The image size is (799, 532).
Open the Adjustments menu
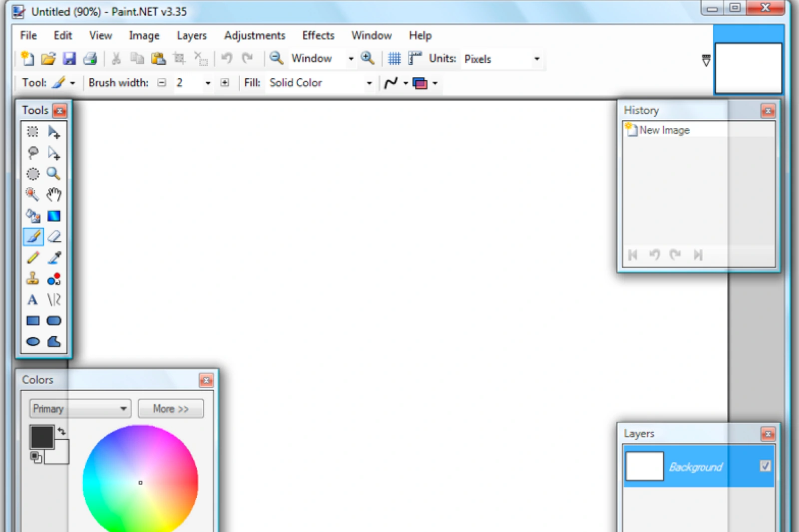[255, 35]
